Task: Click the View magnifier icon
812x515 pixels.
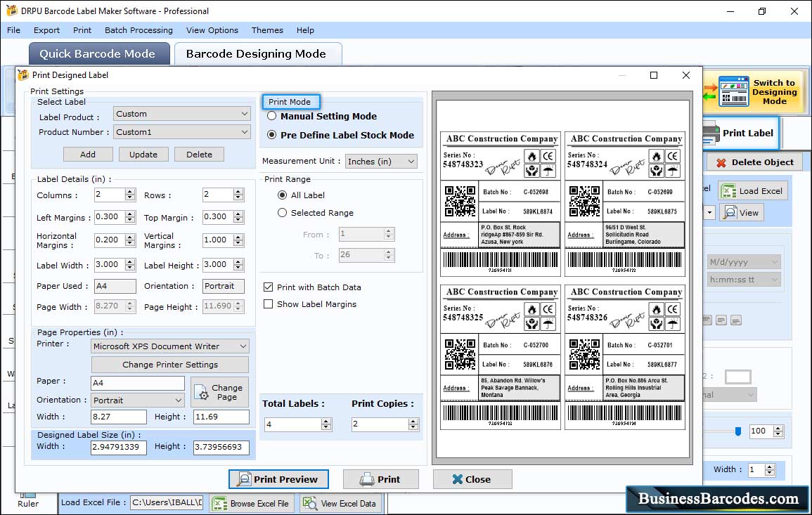Action: pos(730,213)
